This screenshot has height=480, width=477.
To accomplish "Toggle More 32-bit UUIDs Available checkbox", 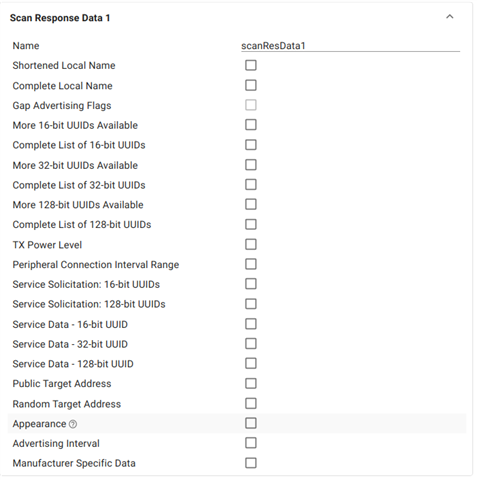I will pos(251,165).
